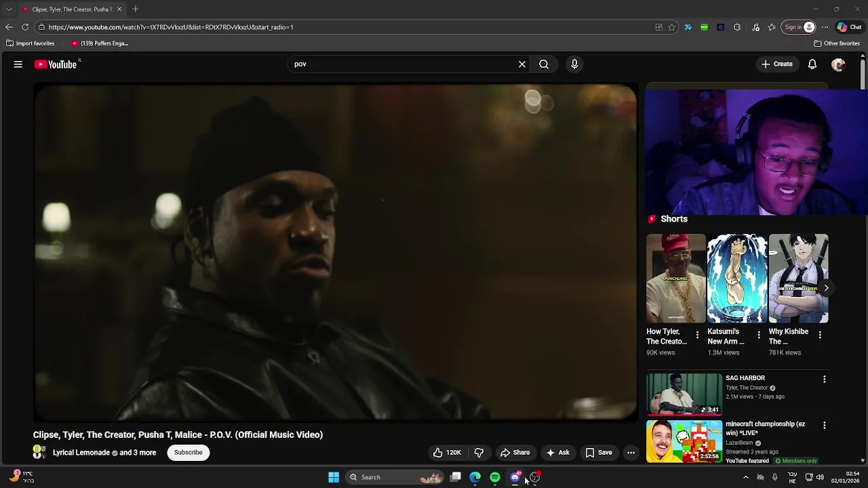Open options for SAG HARBOR video
Screen dimensions: 868x488
coord(825,380)
